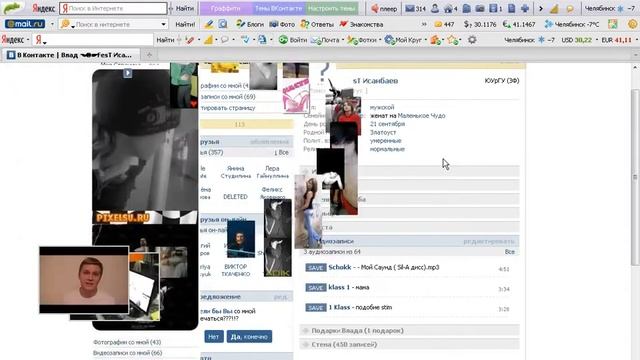Click the page vertical scrollbar thumb
The height and width of the screenshot is (360, 640).
(x=635, y=177)
